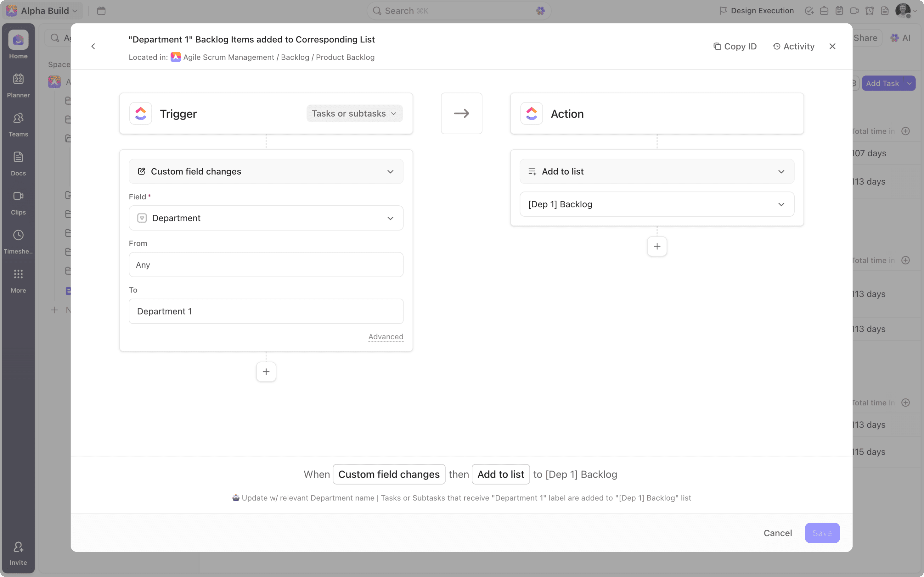Image resolution: width=924 pixels, height=577 pixels.
Task: Click the More apps grid icon
Action: (x=18, y=274)
